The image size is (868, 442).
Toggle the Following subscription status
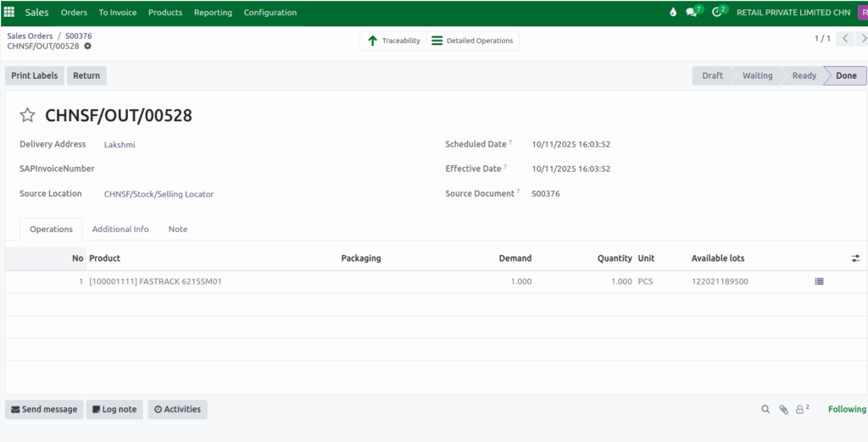pyautogui.click(x=847, y=410)
